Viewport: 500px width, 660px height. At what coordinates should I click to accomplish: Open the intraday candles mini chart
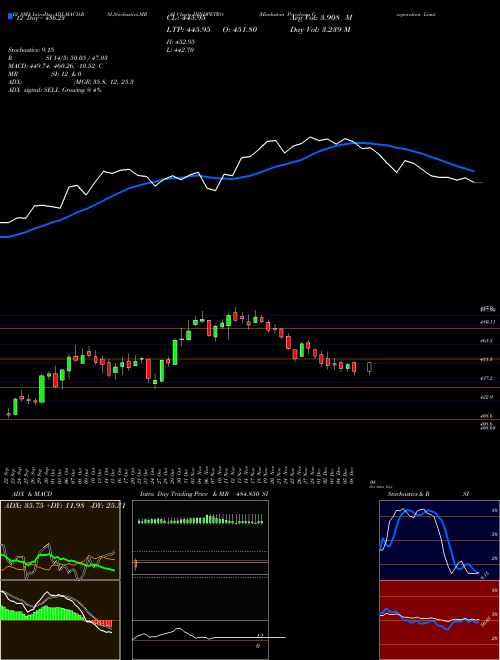coord(200,538)
